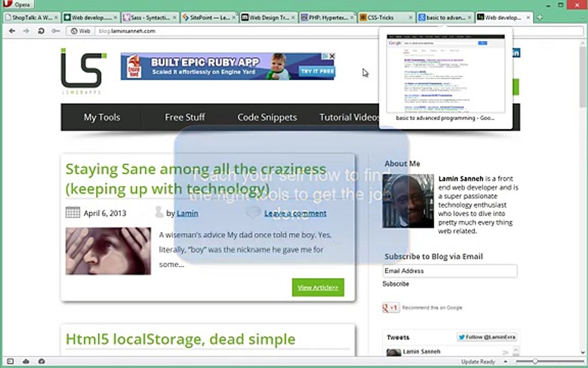This screenshot has height=368, width=588.
Task: Switch to the PHP: Hypertext tab
Action: [x=327, y=17]
